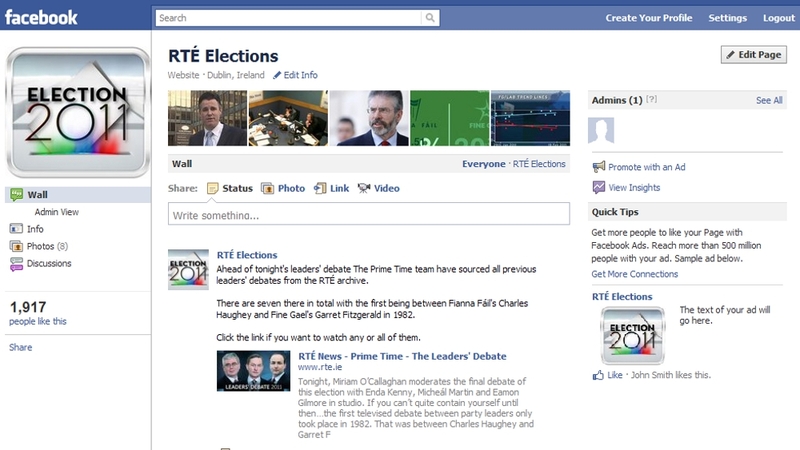Click the Search input field
Screen dimensions: 800x450
pyautogui.click(x=289, y=18)
